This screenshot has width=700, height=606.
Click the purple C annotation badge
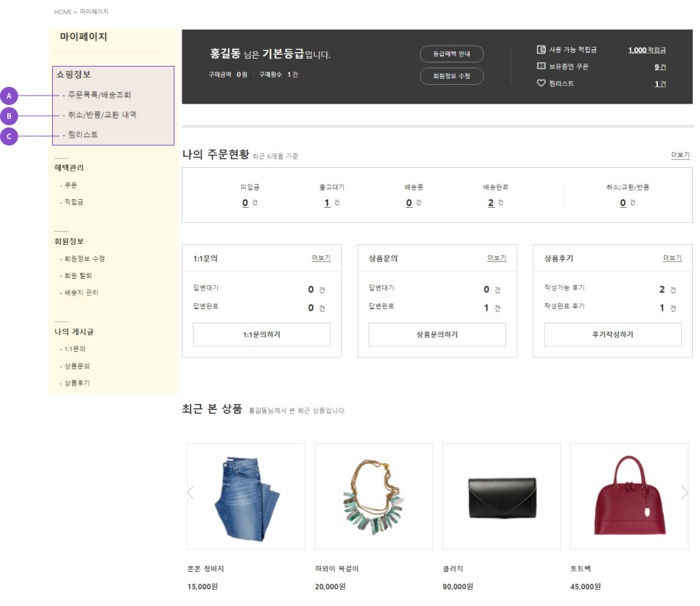click(x=9, y=135)
